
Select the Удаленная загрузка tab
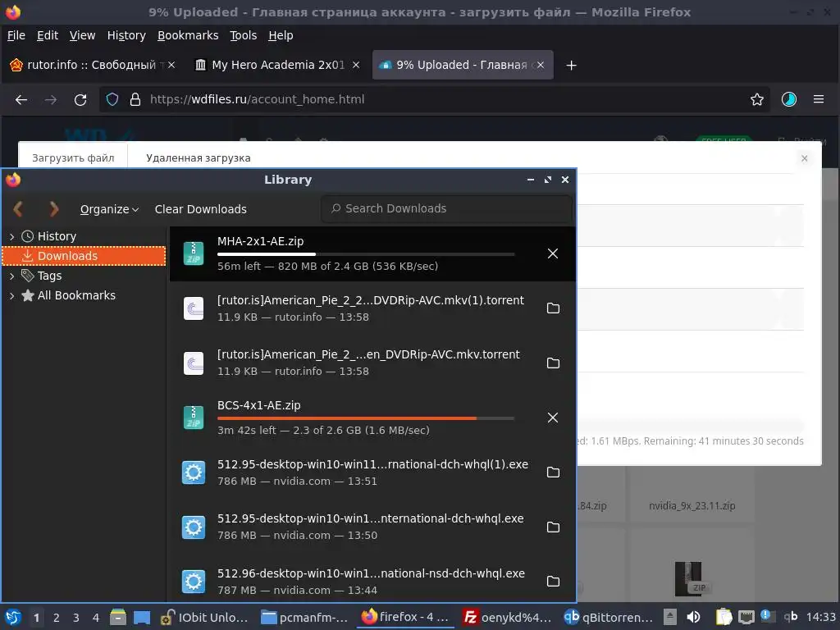pos(199,158)
